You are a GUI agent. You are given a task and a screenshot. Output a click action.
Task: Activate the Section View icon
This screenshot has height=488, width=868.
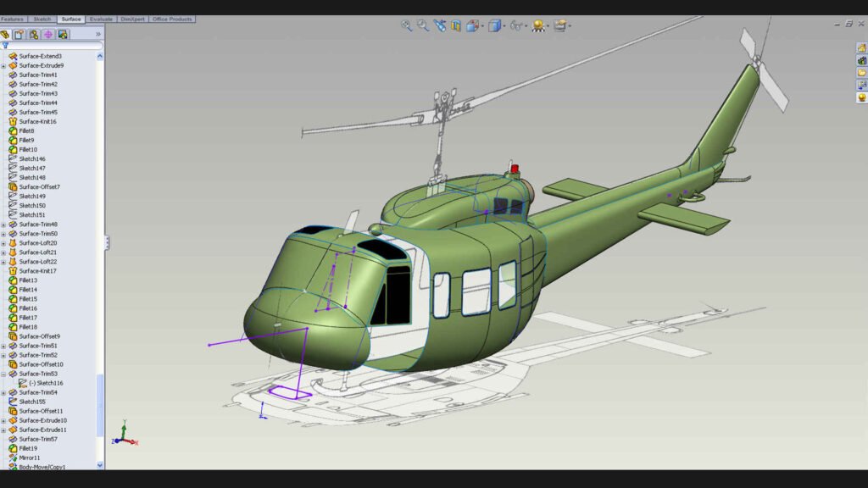[x=456, y=26]
